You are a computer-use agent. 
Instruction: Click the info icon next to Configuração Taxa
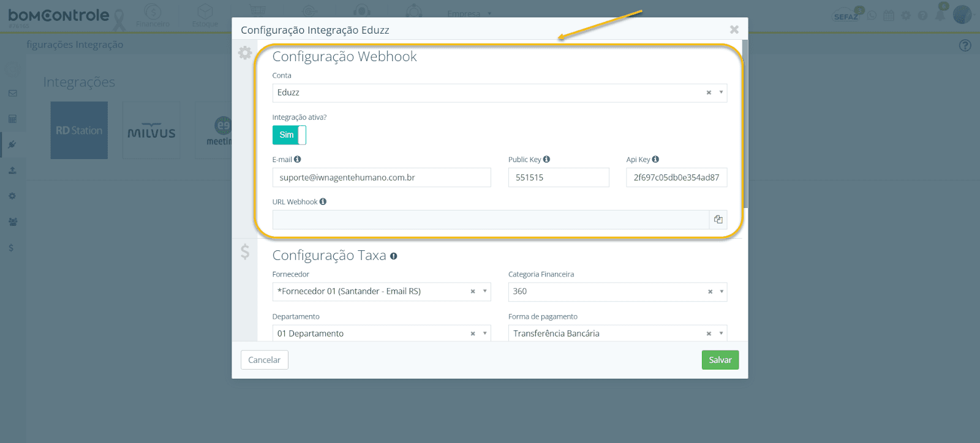coord(394,256)
